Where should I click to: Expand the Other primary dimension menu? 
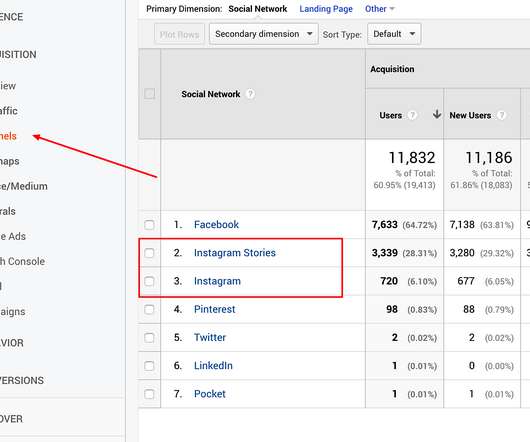click(380, 9)
